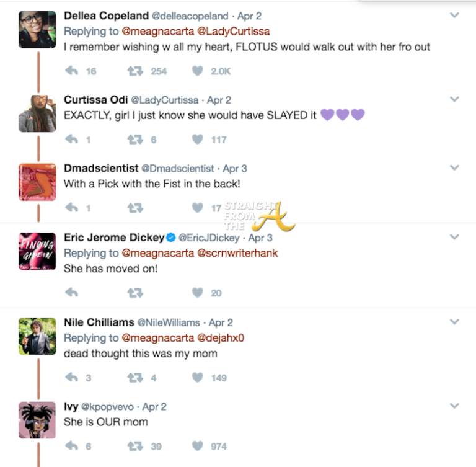Expand options menu on Curtissa Odi's tweet
The image size is (476, 467).
point(454,99)
